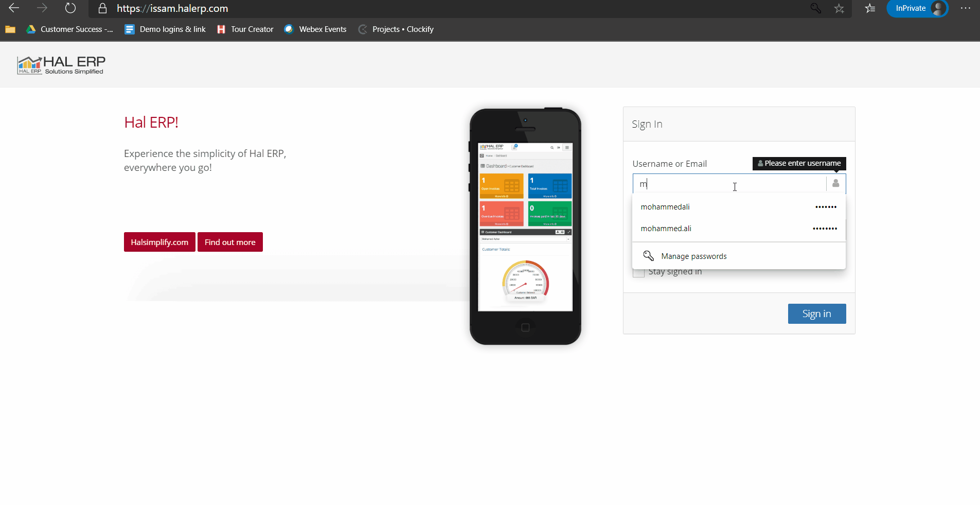The image size is (980, 505).
Task: Open the Favorites list icon
Action: 870,8
